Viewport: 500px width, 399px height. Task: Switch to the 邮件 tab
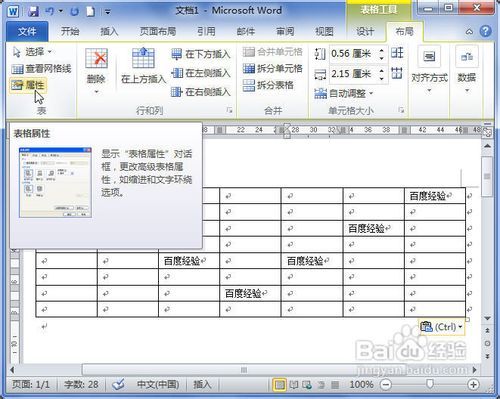245,31
